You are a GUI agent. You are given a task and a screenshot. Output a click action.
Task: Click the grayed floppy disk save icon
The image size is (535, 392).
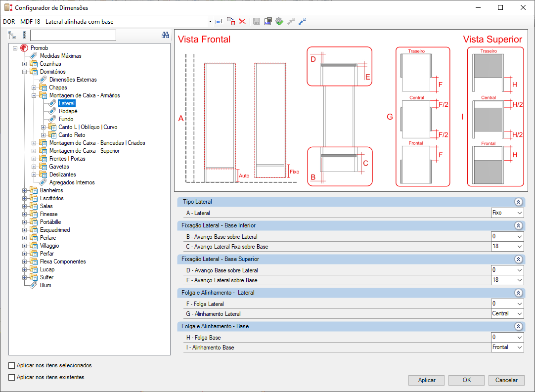pos(257,21)
